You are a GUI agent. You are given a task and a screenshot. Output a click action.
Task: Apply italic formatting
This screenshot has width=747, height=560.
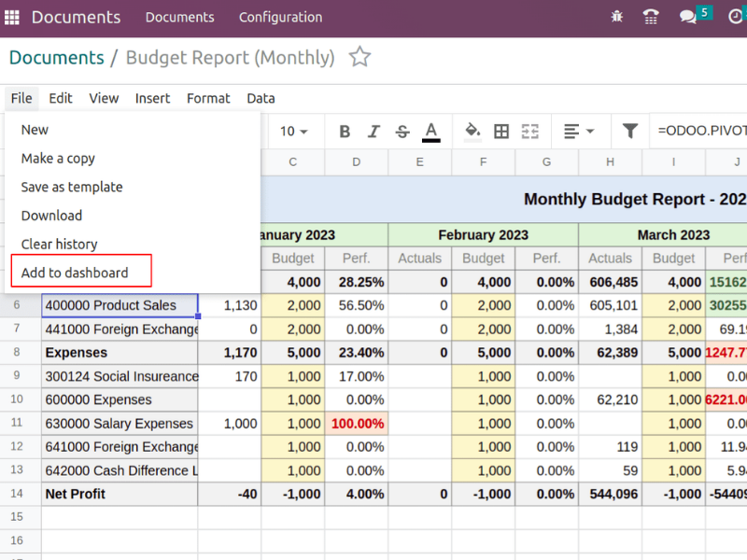point(373,132)
